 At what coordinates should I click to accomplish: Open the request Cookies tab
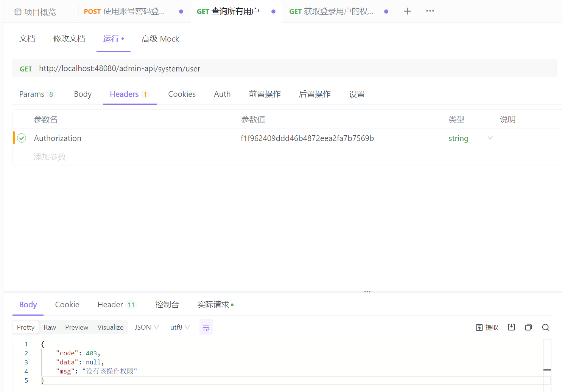point(182,94)
